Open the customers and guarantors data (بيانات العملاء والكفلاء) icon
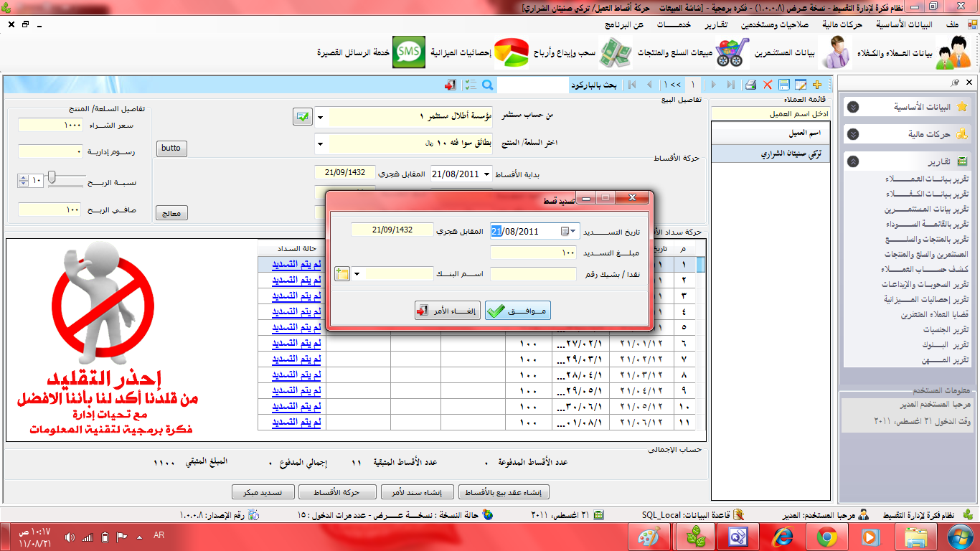 coord(953,52)
